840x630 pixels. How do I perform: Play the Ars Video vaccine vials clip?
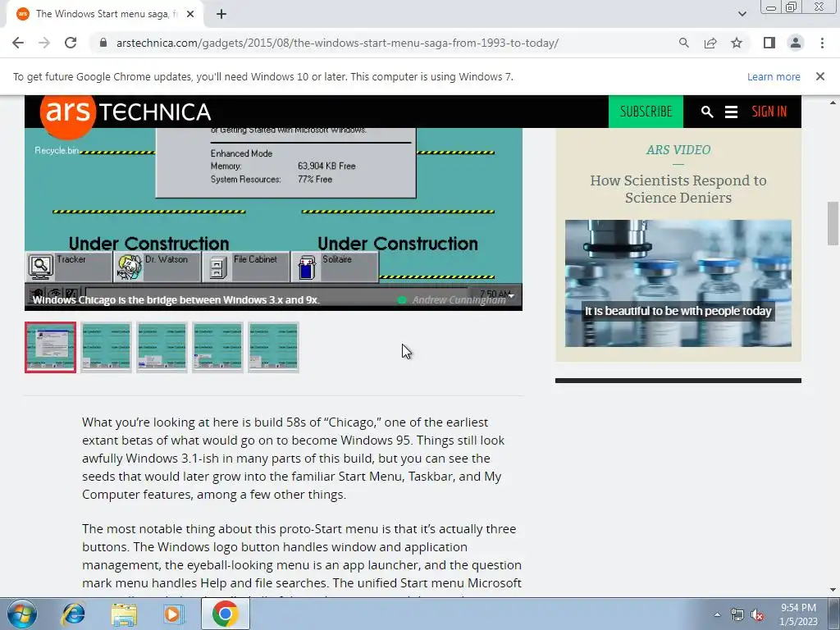[x=678, y=283]
